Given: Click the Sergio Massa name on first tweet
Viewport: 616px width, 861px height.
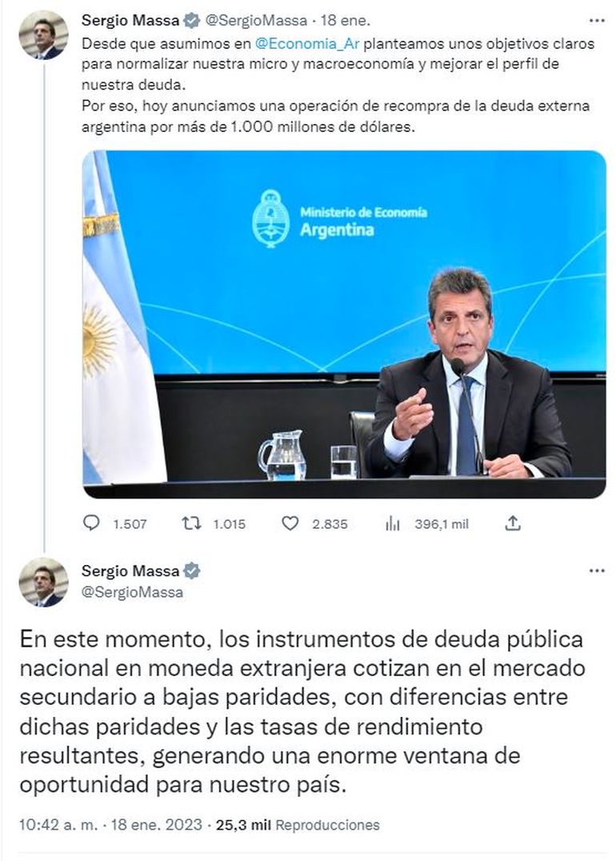Looking at the screenshot, I should [130, 20].
